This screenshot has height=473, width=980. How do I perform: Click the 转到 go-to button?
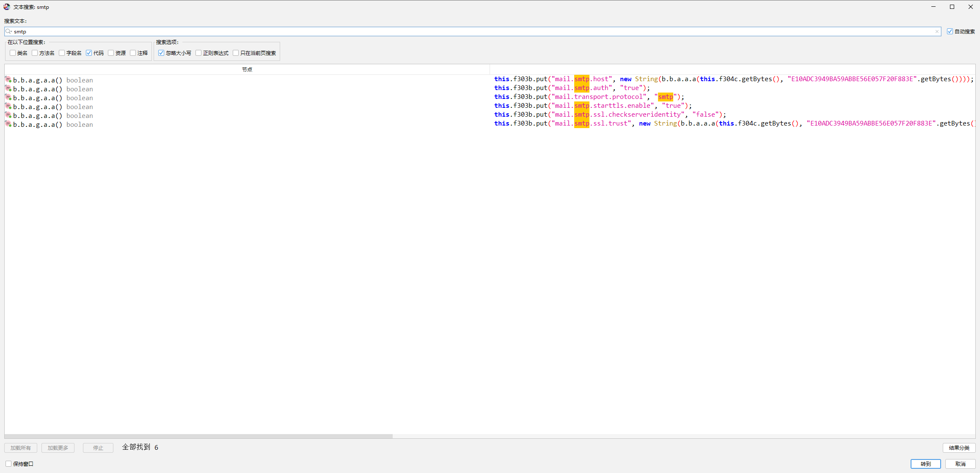(x=926, y=464)
